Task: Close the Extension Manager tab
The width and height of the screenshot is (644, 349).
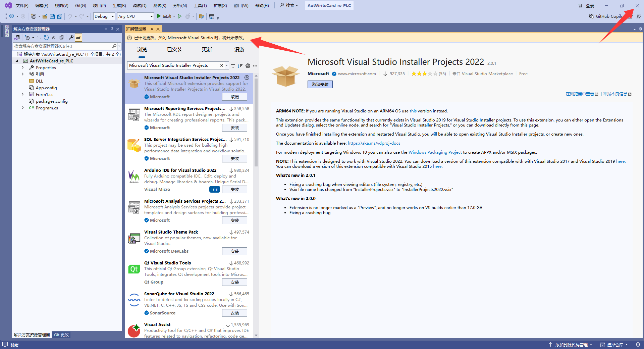Action: pos(158,29)
